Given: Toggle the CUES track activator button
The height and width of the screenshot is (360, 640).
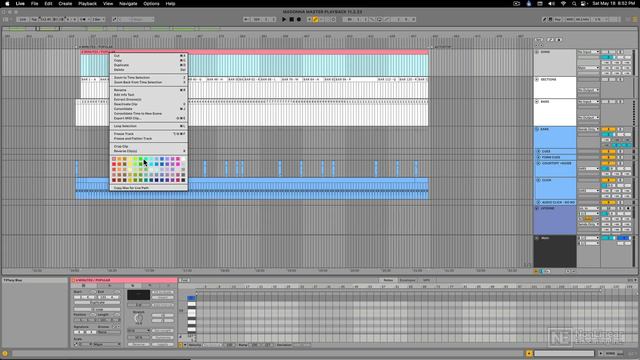Looking at the screenshot, I should point(608,151).
